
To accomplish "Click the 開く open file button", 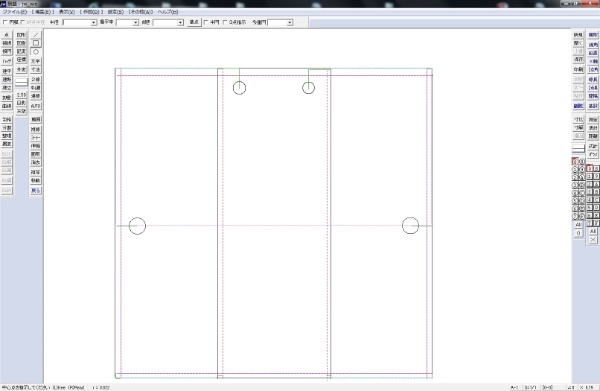I will (x=578, y=43).
